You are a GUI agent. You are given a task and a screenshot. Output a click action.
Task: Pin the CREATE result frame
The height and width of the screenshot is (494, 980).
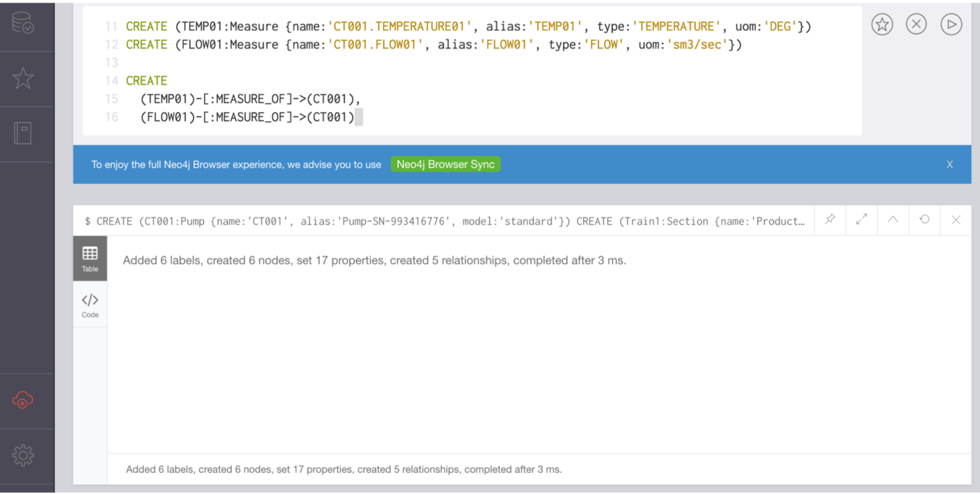830,220
